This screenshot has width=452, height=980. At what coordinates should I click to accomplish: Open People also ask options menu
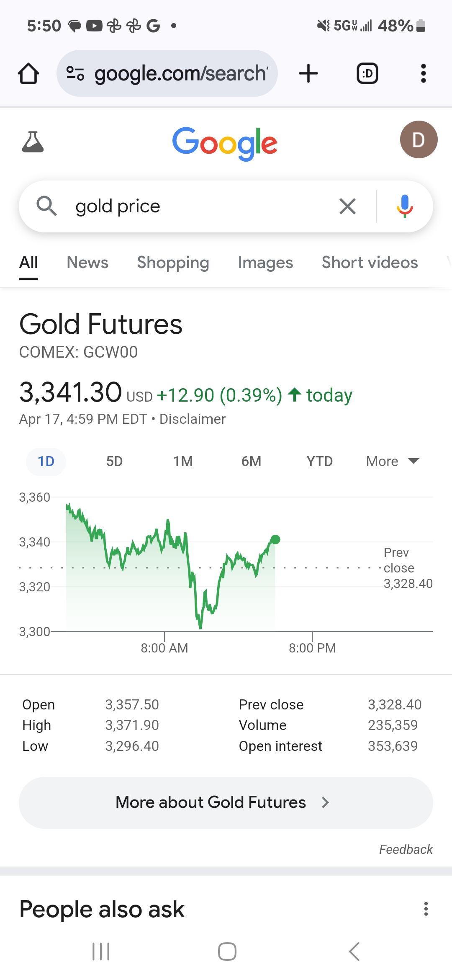pyautogui.click(x=426, y=909)
